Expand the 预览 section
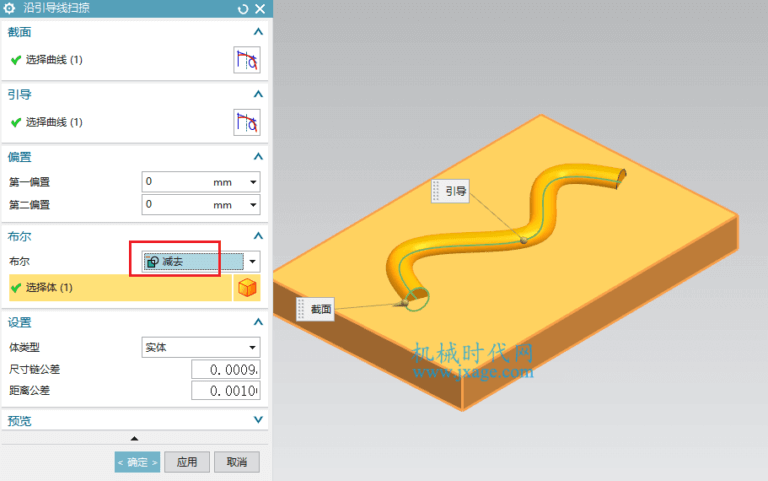 tap(258, 420)
